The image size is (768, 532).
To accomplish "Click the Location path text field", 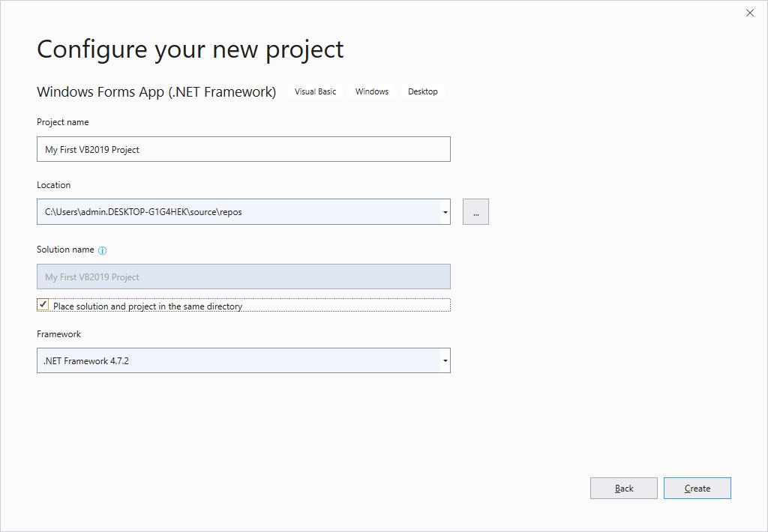I will [238, 212].
